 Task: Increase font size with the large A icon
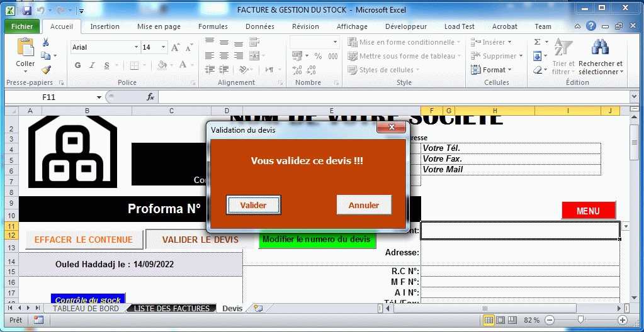tap(175, 48)
